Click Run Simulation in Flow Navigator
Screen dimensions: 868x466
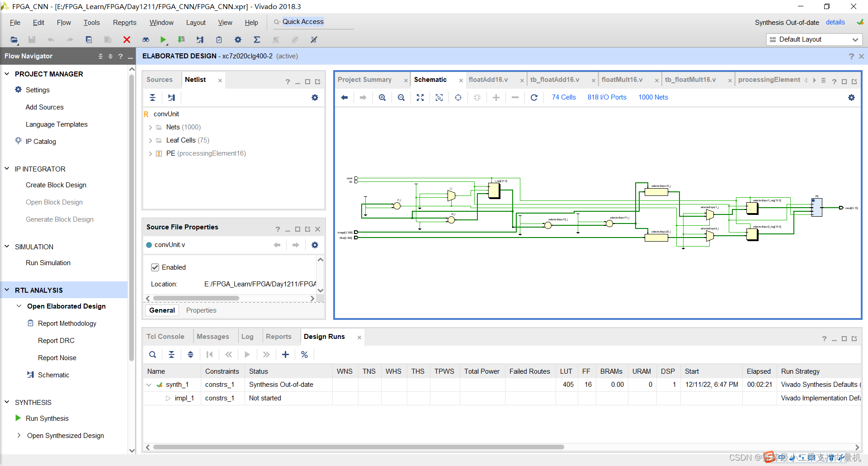[x=48, y=263]
